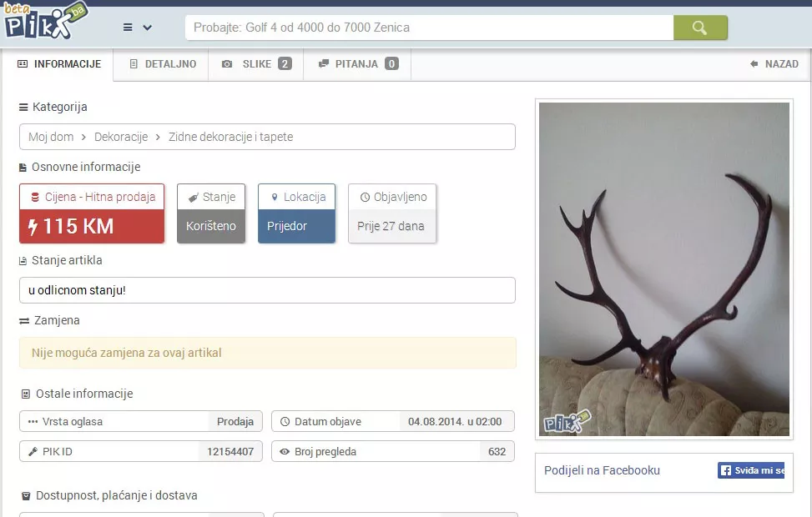This screenshot has width=812, height=517.
Task: Click the Lokacija map pin icon
Action: pos(275,198)
